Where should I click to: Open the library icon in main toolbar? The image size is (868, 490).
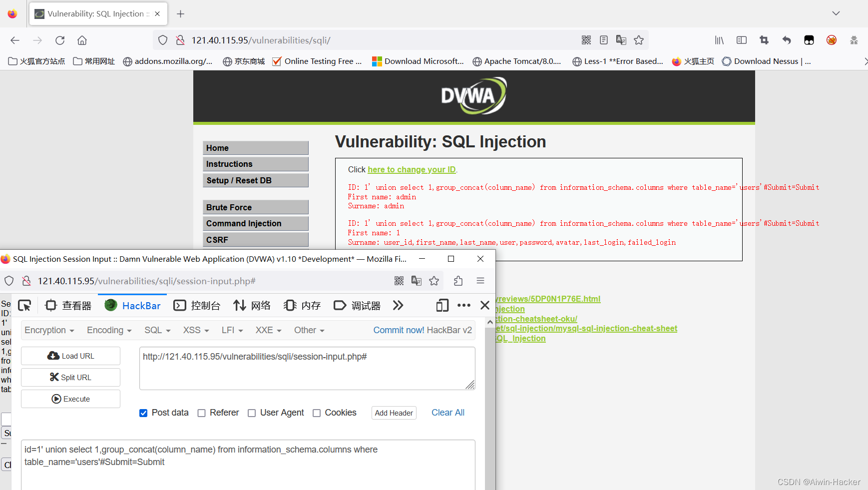[719, 40]
